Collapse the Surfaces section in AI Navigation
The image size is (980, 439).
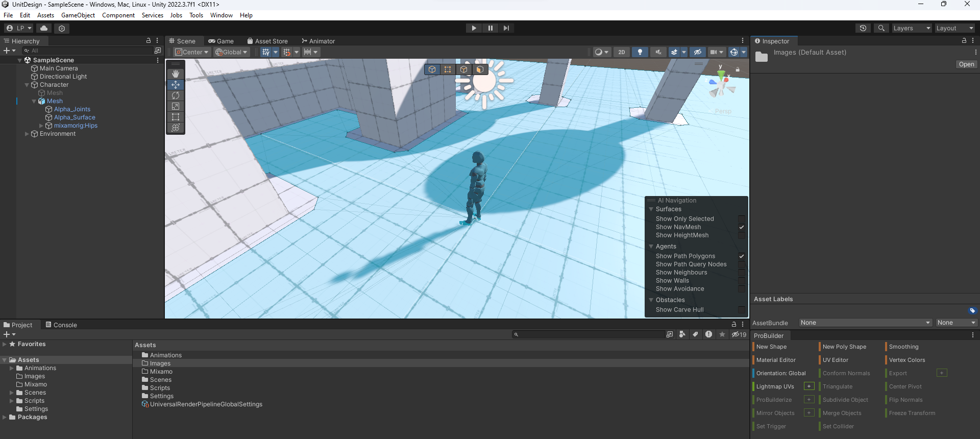pos(651,209)
